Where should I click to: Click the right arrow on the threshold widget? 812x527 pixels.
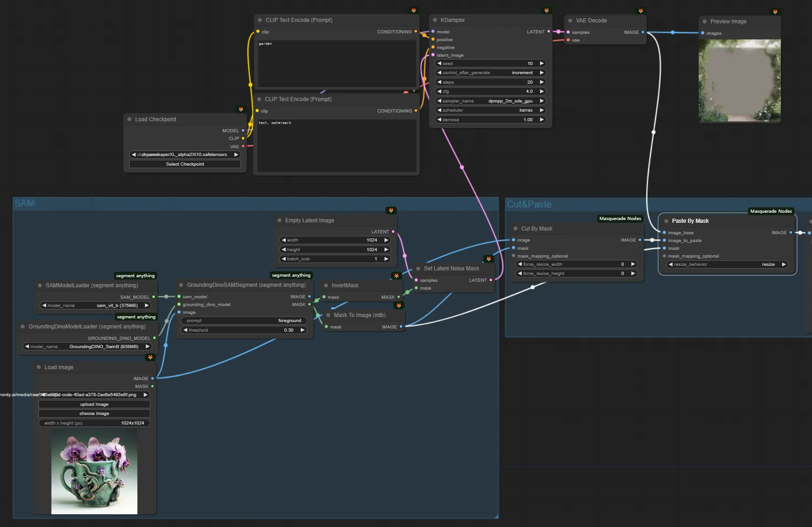point(303,330)
